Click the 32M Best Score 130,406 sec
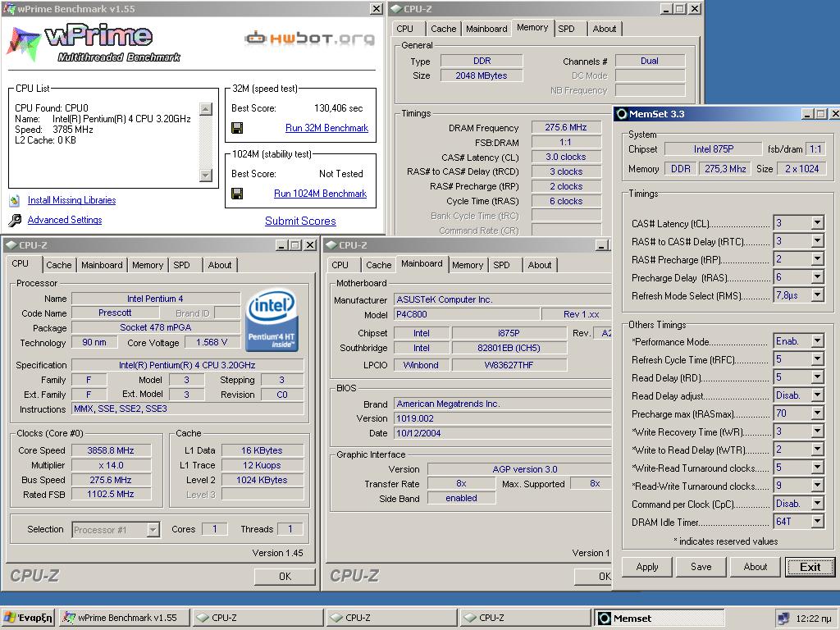 click(338, 108)
